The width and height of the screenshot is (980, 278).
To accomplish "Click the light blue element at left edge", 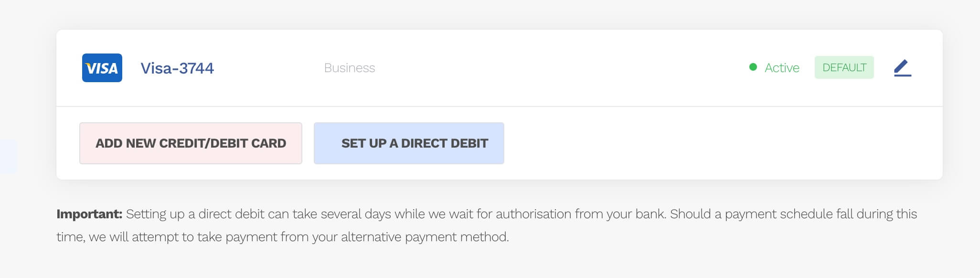I will pos(8,157).
